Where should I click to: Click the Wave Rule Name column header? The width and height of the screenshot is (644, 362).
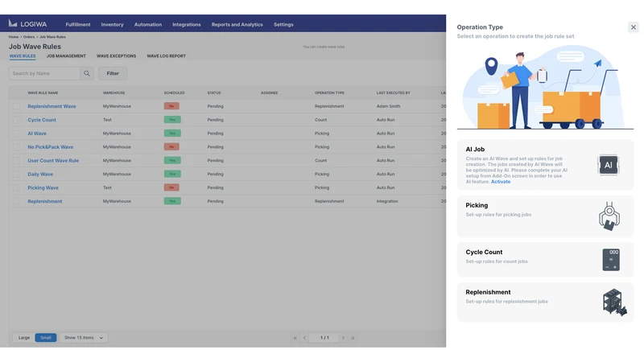[x=43, y=93]
